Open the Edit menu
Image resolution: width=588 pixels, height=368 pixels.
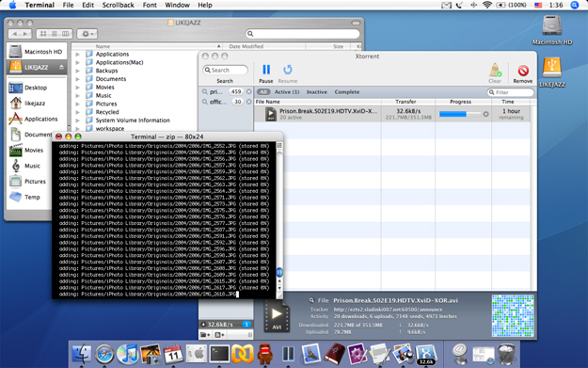(x=88, y=5)
